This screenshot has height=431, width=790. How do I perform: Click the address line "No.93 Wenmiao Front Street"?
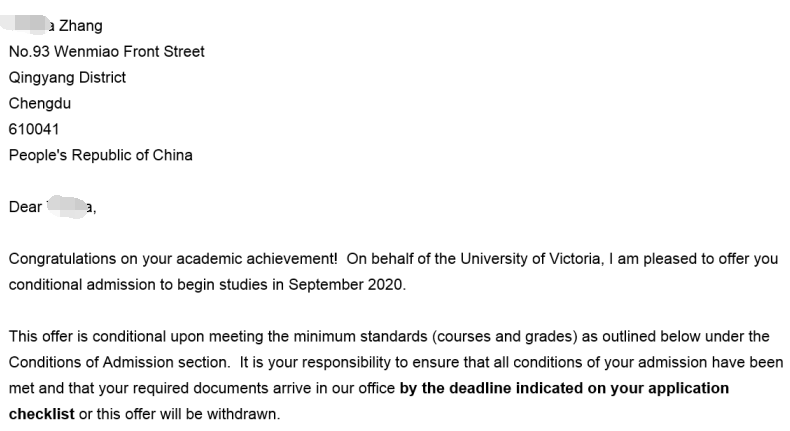pyautogui.click(x=106, y=51)
